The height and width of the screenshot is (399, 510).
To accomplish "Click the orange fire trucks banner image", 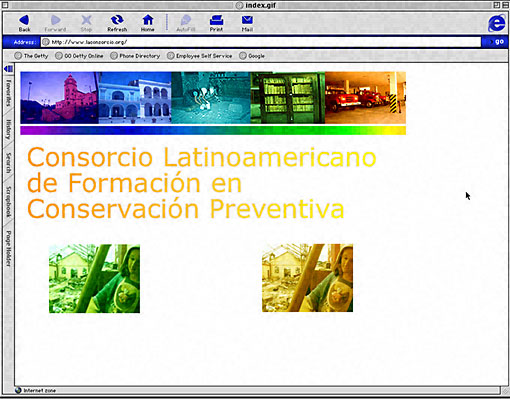I will pyautogui.click(x=365, y=98).
